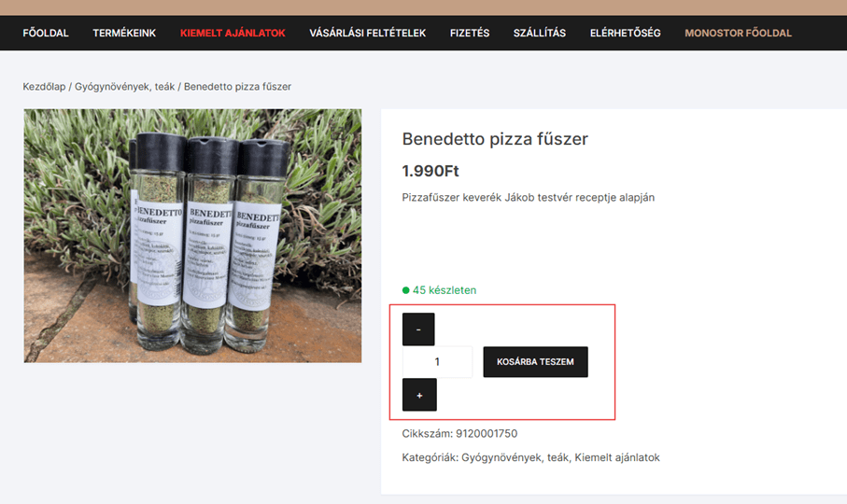The image size is (847, 504).
Task: Open the Elérhetőség menu item
Action: 625,33
